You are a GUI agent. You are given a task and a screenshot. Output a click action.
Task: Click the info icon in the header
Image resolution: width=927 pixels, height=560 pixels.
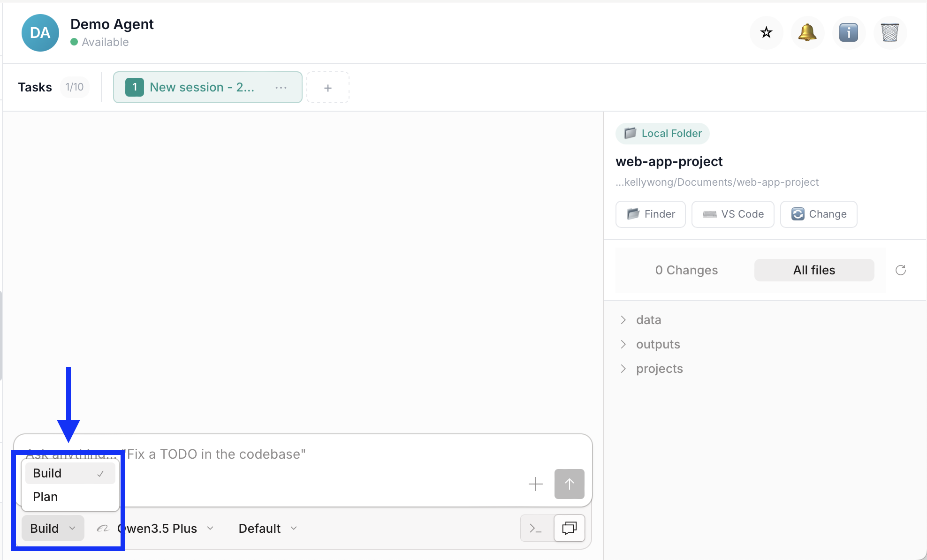[849, 33]
